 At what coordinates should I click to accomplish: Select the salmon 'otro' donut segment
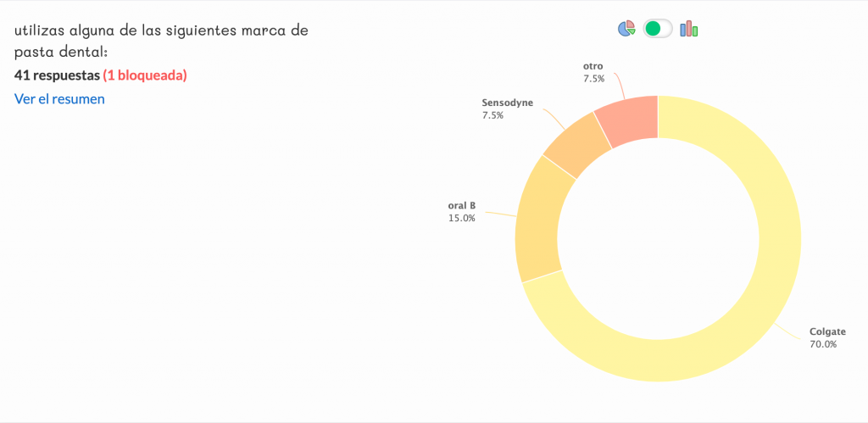pyautogui.click(x=628, y=117)
